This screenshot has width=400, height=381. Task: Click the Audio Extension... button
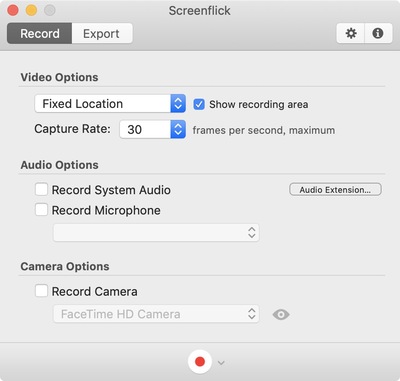pyautogui.click(x=335, y=190)
